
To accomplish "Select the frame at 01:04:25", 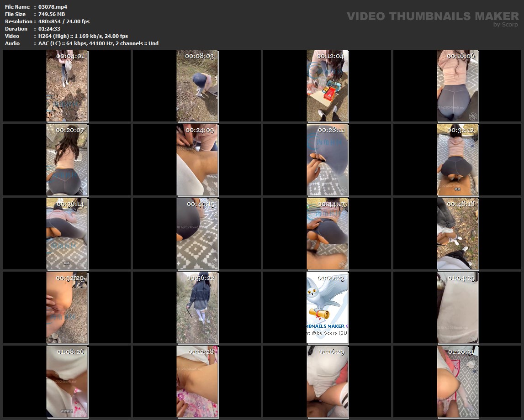I will (x=457, y=308).
